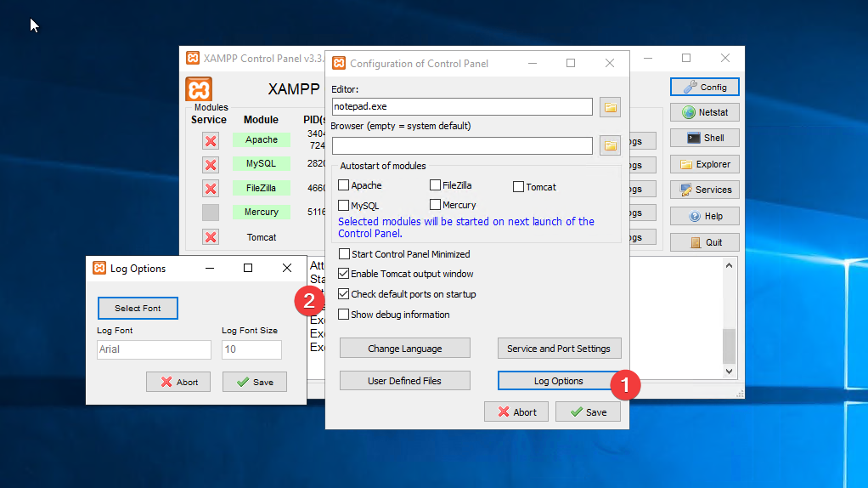Save the Log Options settings
The width and height of the screenshot is (868, 488).
pyautogui.click(x=255, y=382)
